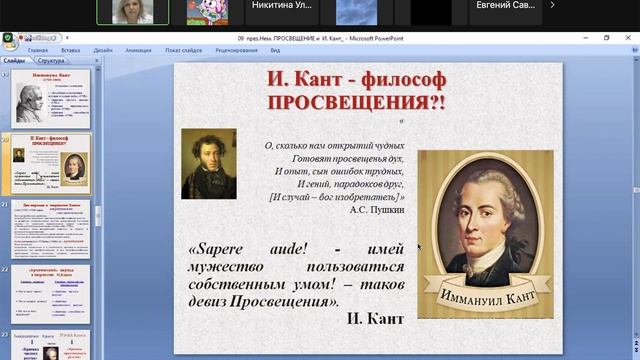
Task: Switch to the Рецензирование ribbon tab
Action: pos(236,50)
